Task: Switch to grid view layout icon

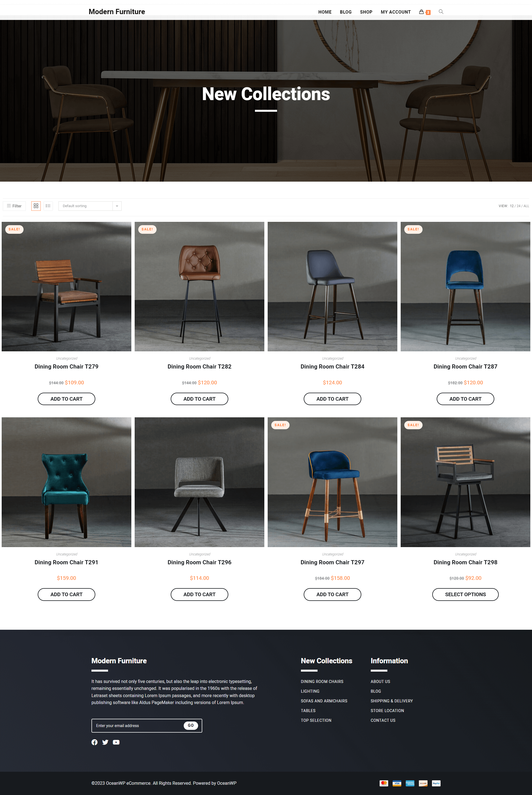Action: coord(36,206)
